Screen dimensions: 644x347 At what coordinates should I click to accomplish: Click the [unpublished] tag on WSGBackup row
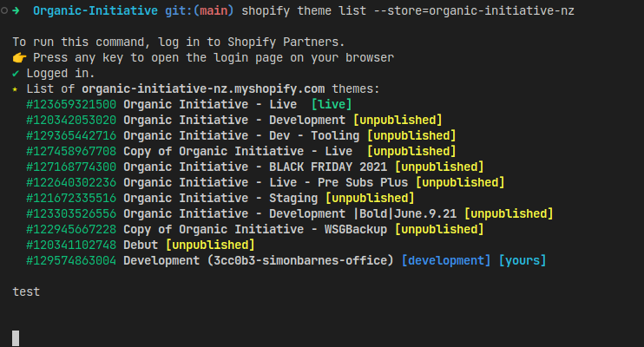pyautogui.click(x=439, y=229)
